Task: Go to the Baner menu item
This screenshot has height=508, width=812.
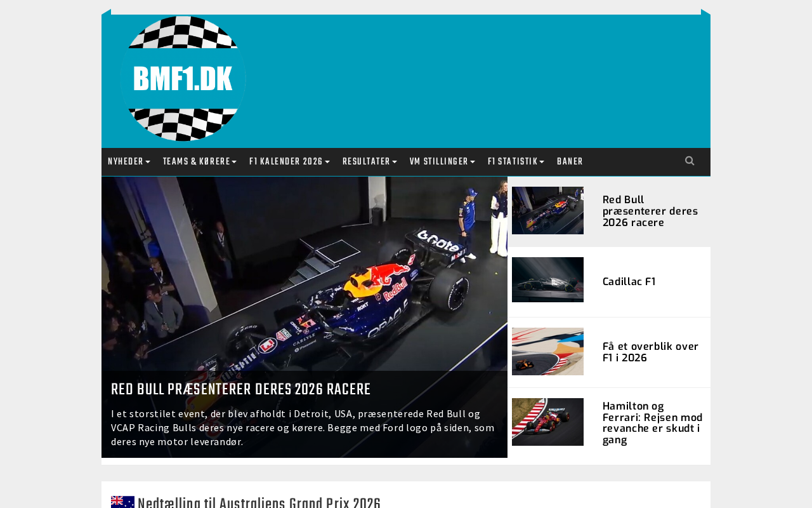Action: (x=570, y=162)
